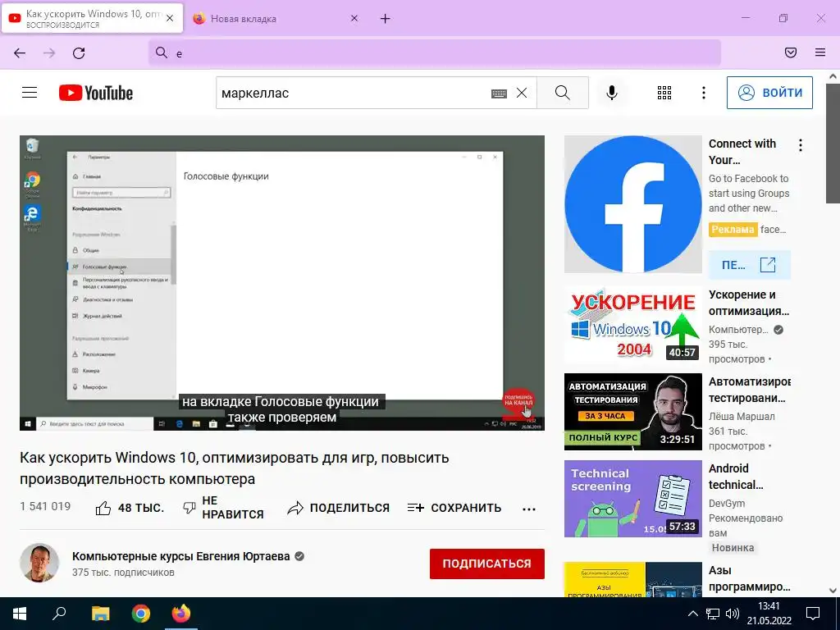840x630 pixels.
Task: Click the scrollbar down arrow
Action: click(833, 591)
